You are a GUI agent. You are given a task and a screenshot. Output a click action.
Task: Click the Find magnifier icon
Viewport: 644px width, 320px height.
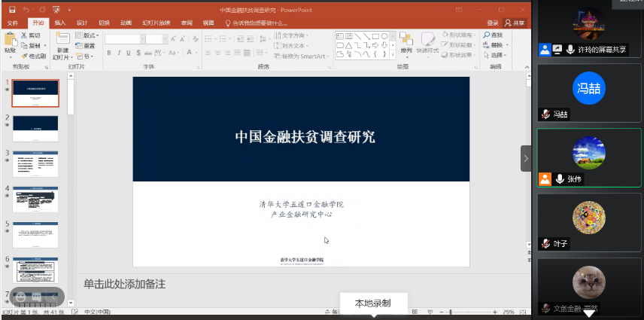[x=488, y=35]
